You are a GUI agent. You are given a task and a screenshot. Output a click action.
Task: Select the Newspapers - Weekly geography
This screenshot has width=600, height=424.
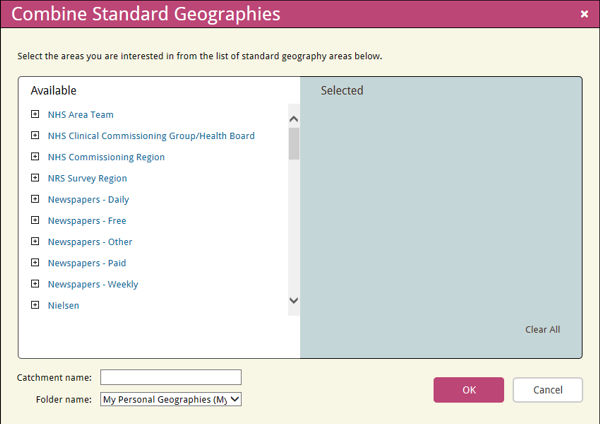coord(93,284)
